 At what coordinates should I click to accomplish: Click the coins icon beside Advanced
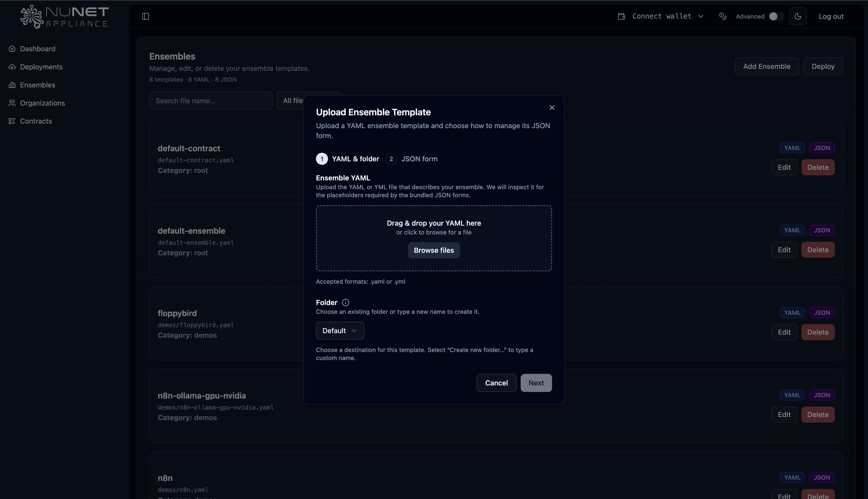point(723,16)
